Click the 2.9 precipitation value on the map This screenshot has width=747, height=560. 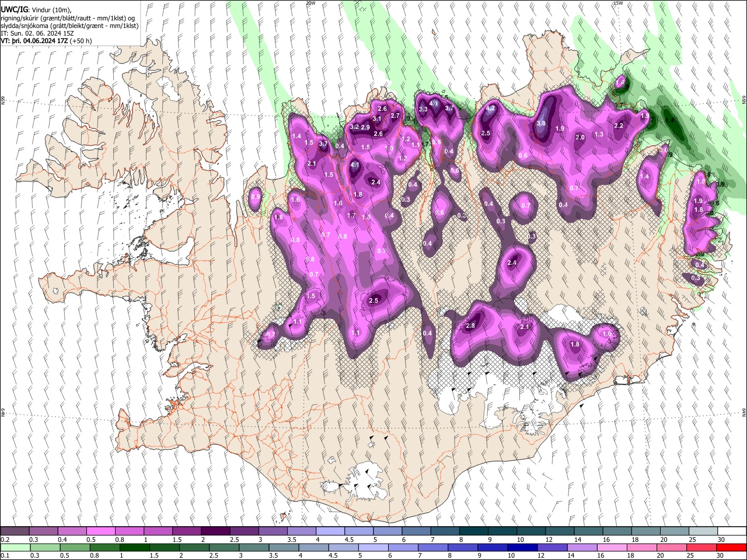(365, 127)
